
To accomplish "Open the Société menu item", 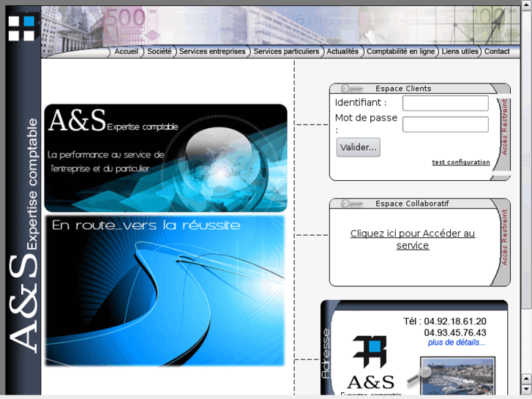I will tap(159, 52).
